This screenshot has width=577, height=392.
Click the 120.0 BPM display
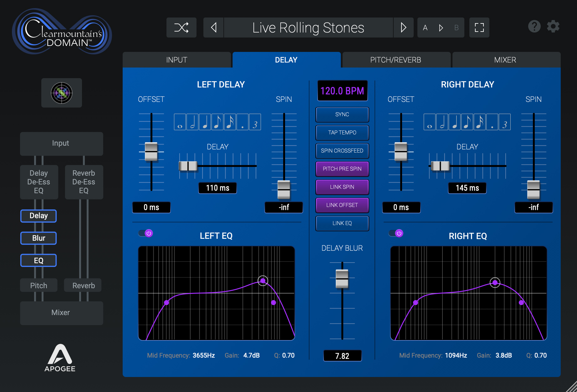pyautogui.click(x=342, y=91)
